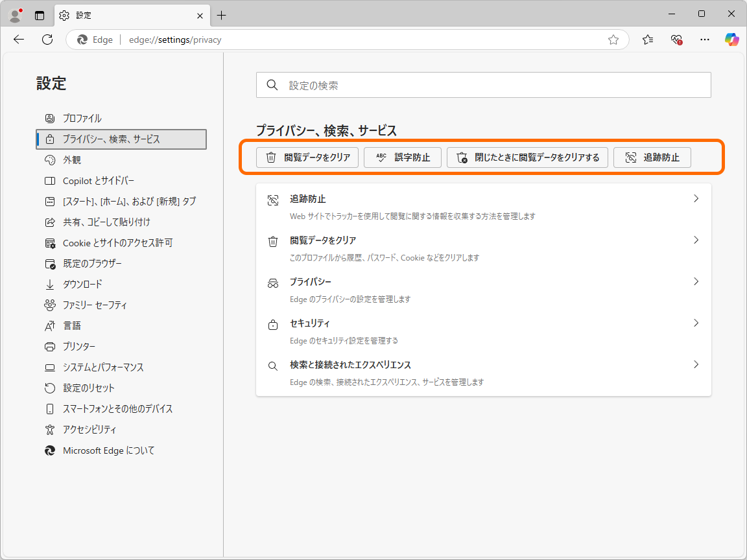Select the Cookie とサイトのアクセス許可 icon
The image size is (747, 560).
pos(50,242)
